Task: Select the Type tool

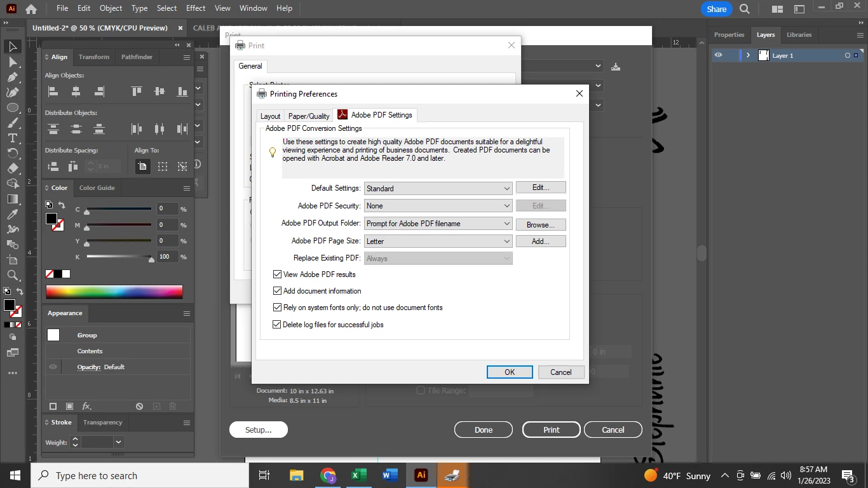Action: [x=12, y=139]
